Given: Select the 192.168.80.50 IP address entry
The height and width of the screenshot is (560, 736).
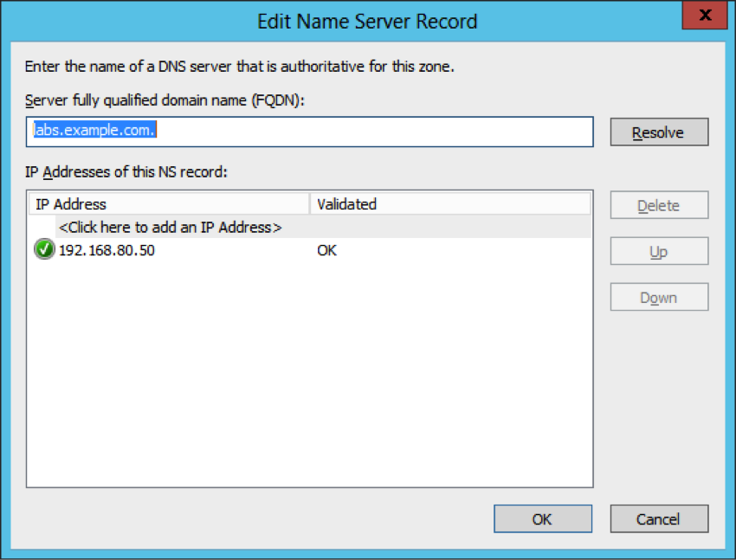Looking at the screenshot, I should click(107, 250).
